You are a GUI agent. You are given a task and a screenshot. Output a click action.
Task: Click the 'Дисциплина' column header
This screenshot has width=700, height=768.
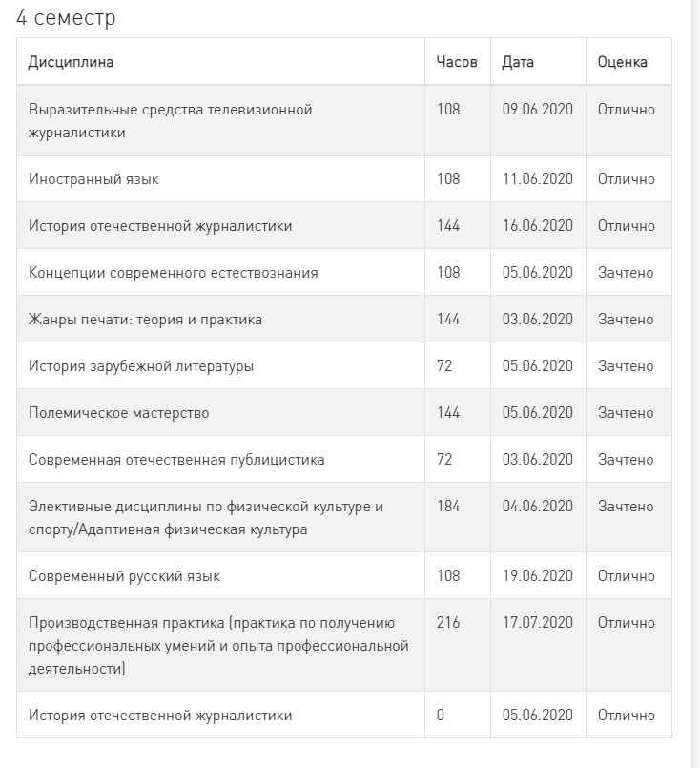point(71,62)
